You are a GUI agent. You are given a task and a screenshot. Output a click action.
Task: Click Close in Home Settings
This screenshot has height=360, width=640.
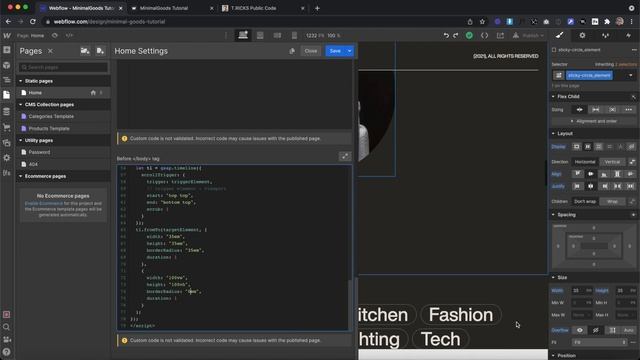311,51
